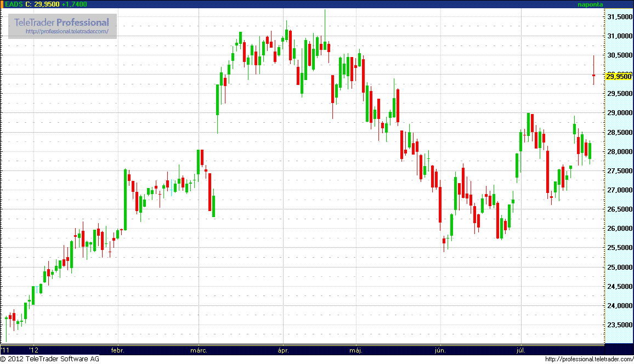Click the 31,5000 price axis label
This screenshot has height=364, width=634.
click(620, 17)
